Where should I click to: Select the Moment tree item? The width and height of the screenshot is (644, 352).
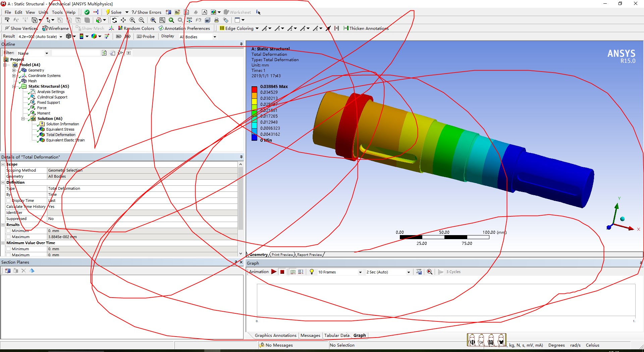tap(44, 113)
